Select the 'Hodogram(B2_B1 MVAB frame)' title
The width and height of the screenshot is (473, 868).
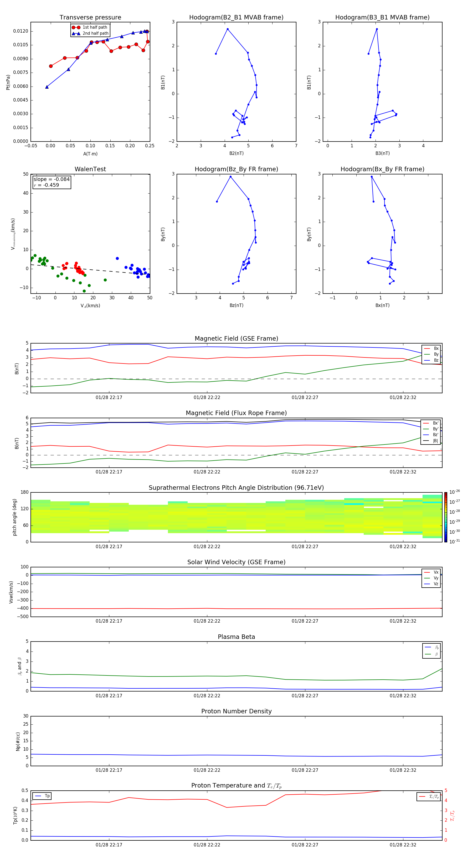[x=236, y=17]
